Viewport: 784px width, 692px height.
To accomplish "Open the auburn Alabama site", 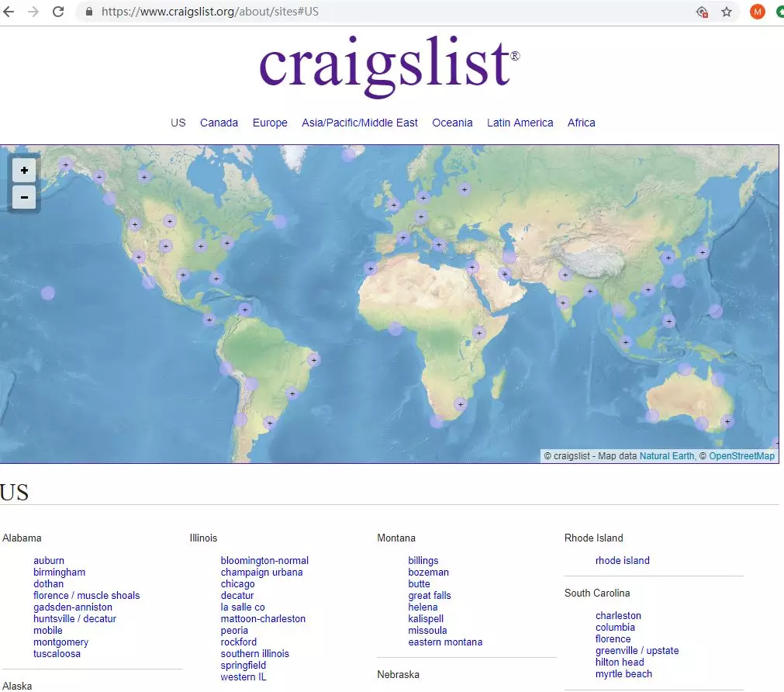I will click(49, 560).
